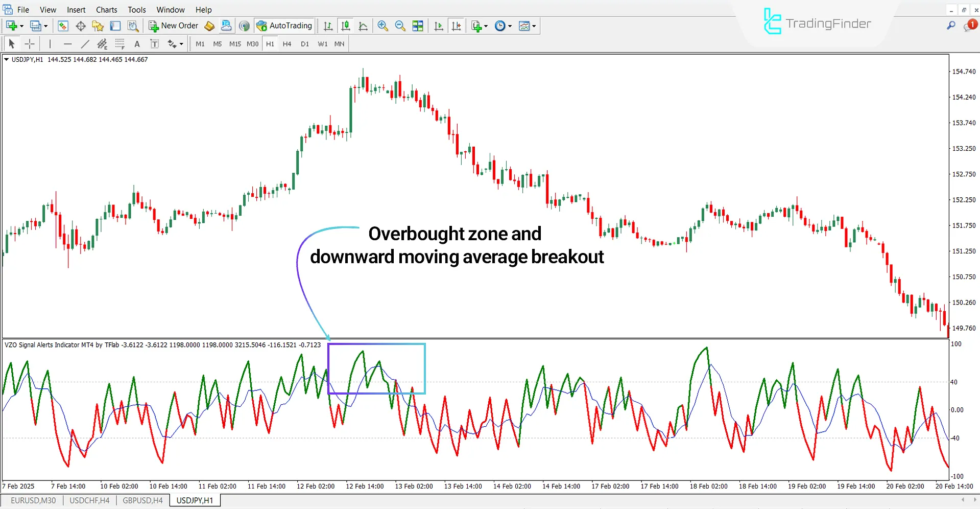Viewport: 980px width, 509px height.
Task: Select the Horizontal Line drawing tool
Action: (x=68, y=44)
